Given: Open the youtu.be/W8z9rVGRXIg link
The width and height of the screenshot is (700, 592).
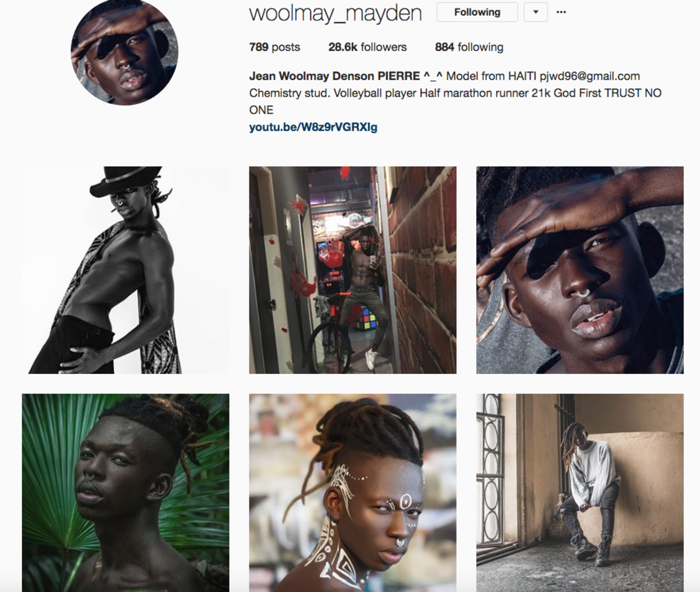Looking at the screenshot, I should pos(313,127).
